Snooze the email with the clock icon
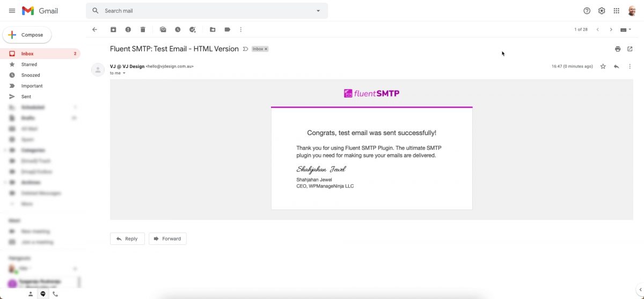 (x=178, y=29)
